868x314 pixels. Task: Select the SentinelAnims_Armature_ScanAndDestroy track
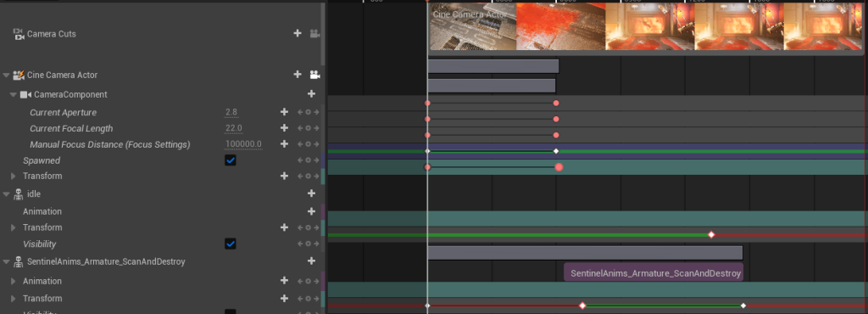(106, 261)
